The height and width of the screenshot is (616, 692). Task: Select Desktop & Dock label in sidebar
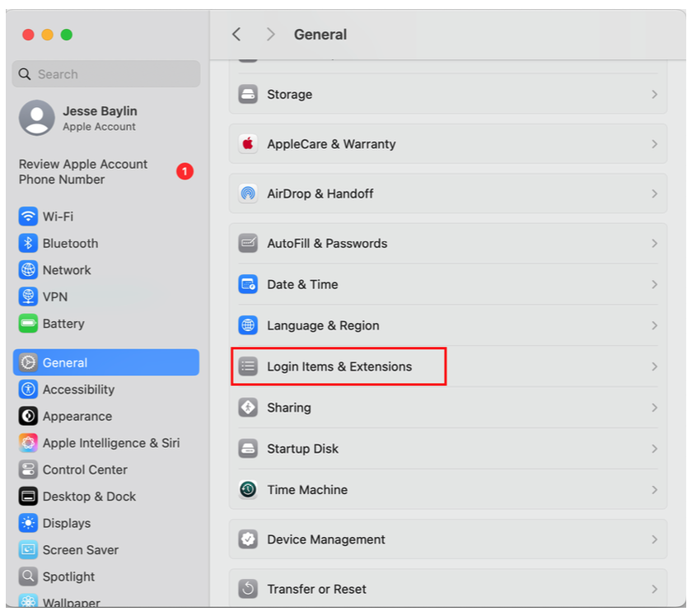tap(89, 497)
